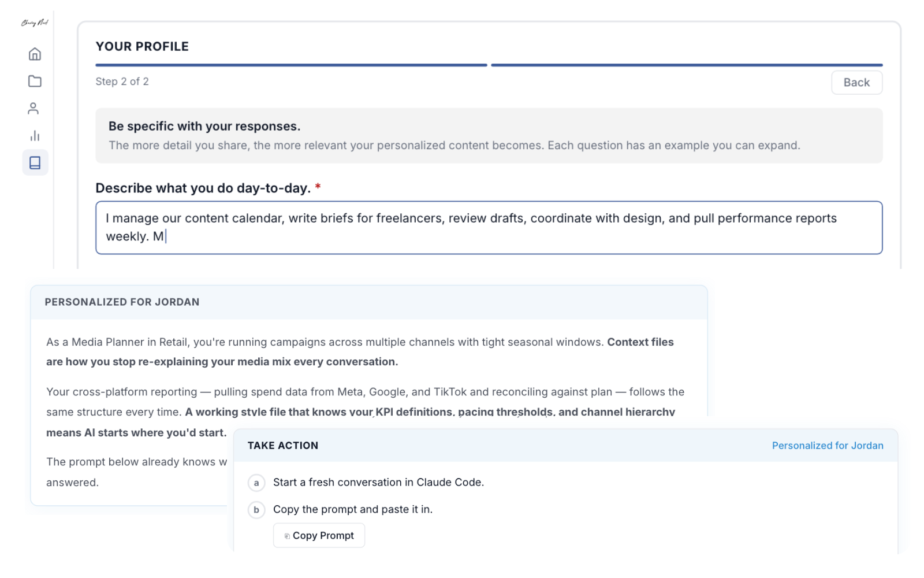This screenshot has height=578, width=924.
Task: Click the Personalized for Jordan link
Action: pyautogui.click(x=828, y=446)
